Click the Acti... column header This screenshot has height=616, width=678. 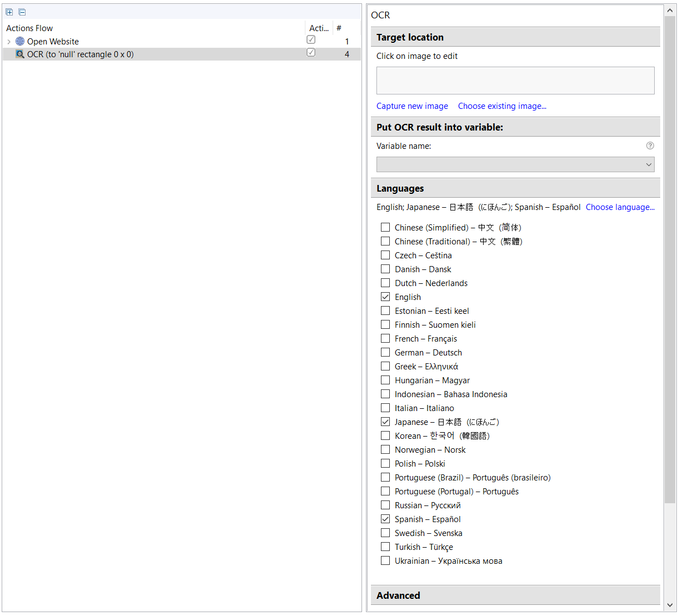pos(319,28)
